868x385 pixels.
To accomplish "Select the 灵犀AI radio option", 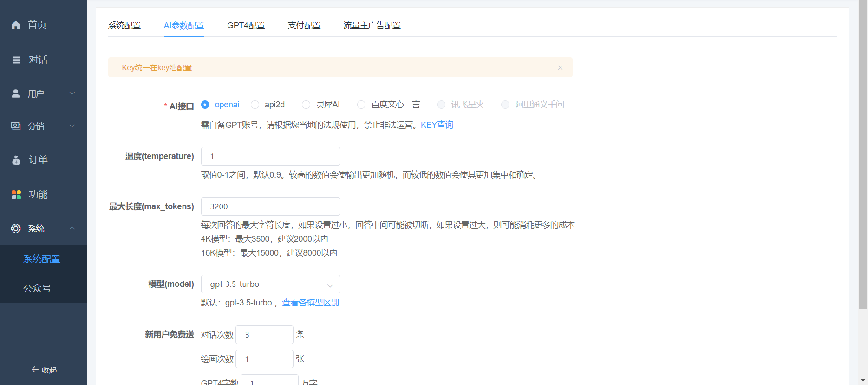I will click(x=306, y=105).
